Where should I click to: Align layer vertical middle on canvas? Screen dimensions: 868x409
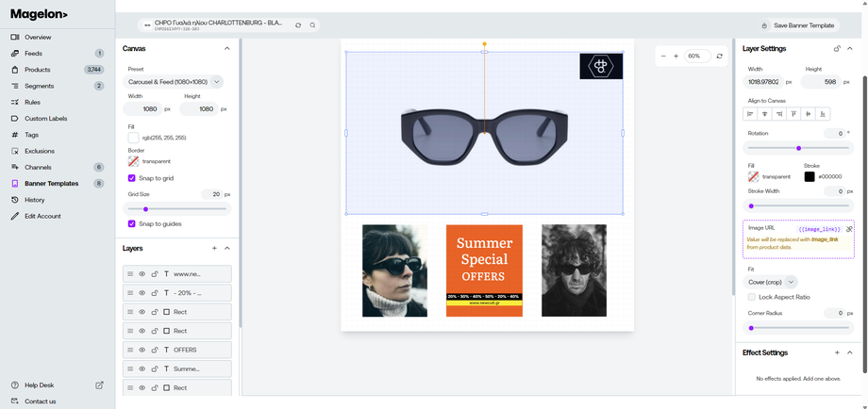pos(809,114)
